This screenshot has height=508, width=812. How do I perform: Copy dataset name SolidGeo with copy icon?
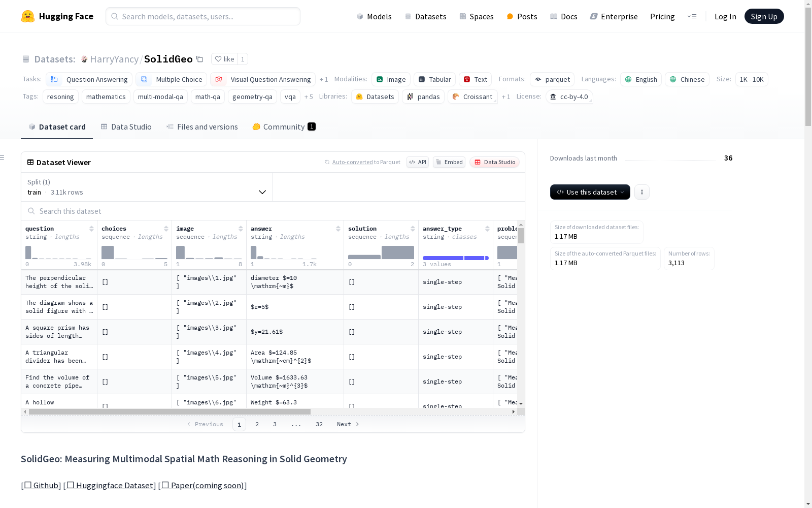pos(200,59)
